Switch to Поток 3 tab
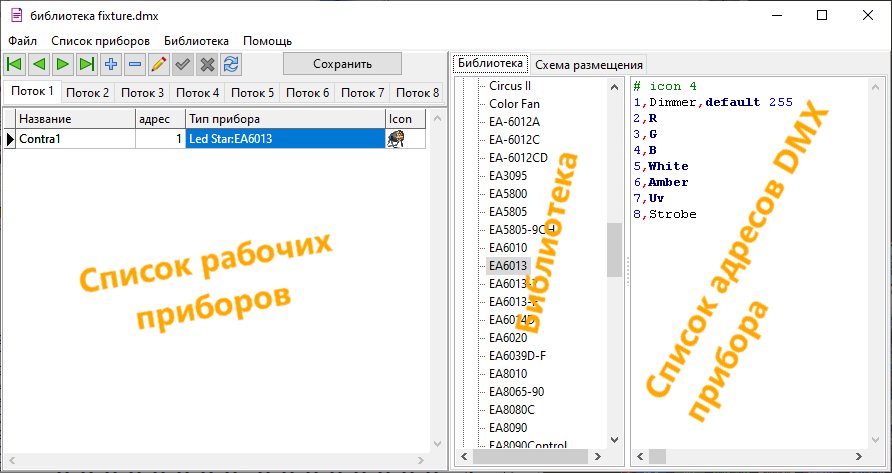 (142, 92)
